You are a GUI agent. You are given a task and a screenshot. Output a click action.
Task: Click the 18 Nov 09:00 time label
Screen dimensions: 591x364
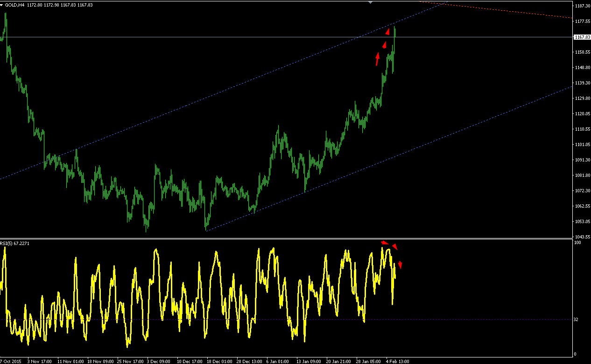click(101, 361)
